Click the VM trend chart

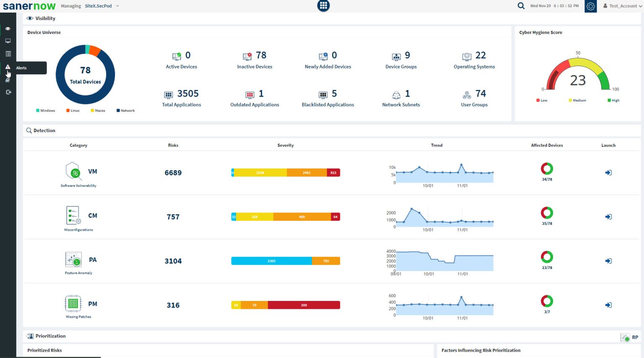pyautogui.click(x=444, y=173)
